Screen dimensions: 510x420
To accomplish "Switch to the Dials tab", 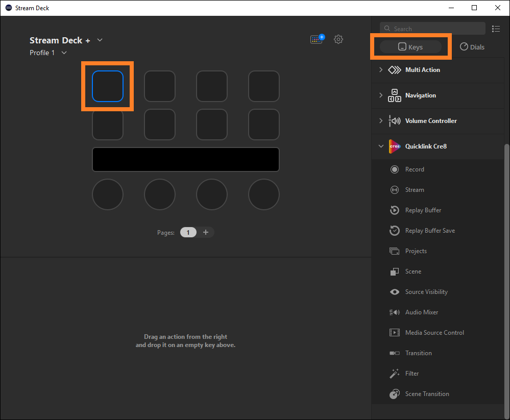I will pos(472,47).
